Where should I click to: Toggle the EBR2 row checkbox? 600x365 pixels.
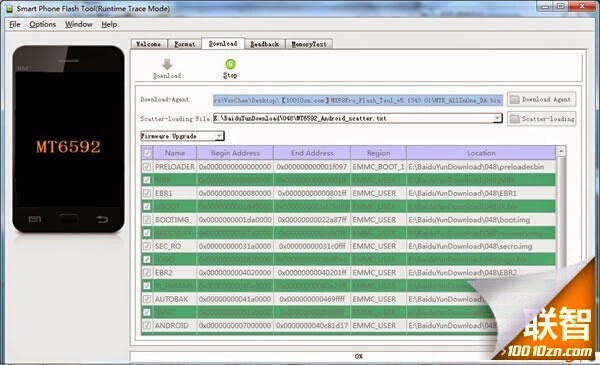point(147,272)
